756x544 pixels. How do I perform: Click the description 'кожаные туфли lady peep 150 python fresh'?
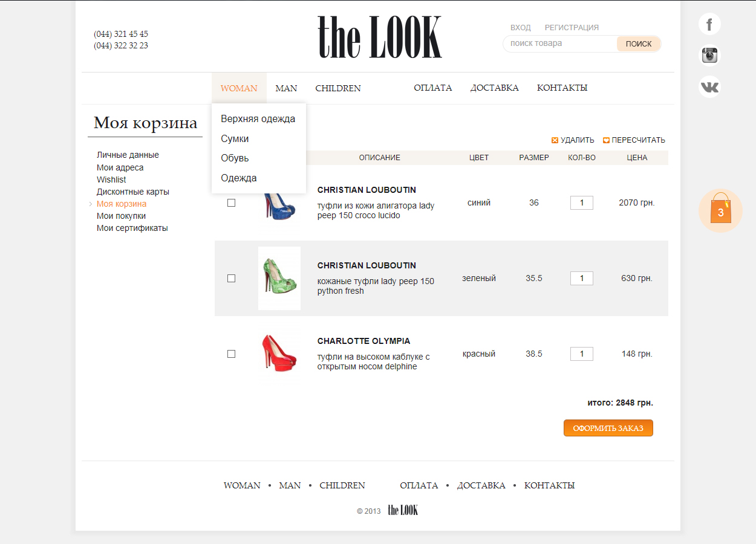click(x=376, y=287)
